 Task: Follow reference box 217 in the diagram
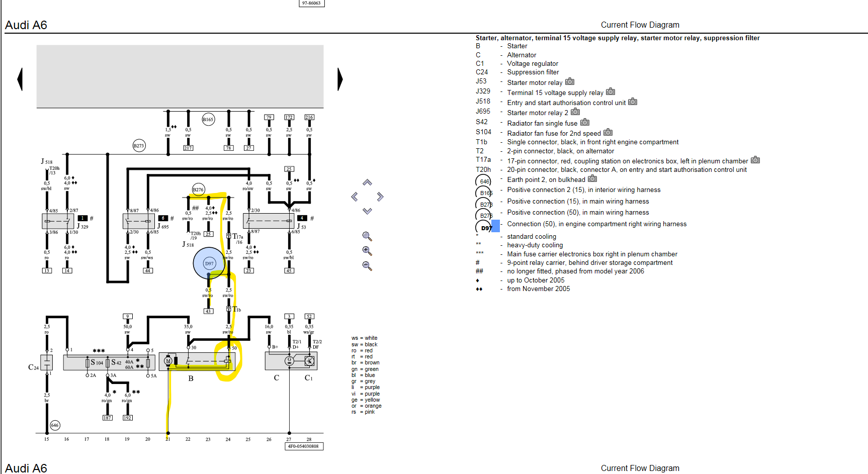188,148
